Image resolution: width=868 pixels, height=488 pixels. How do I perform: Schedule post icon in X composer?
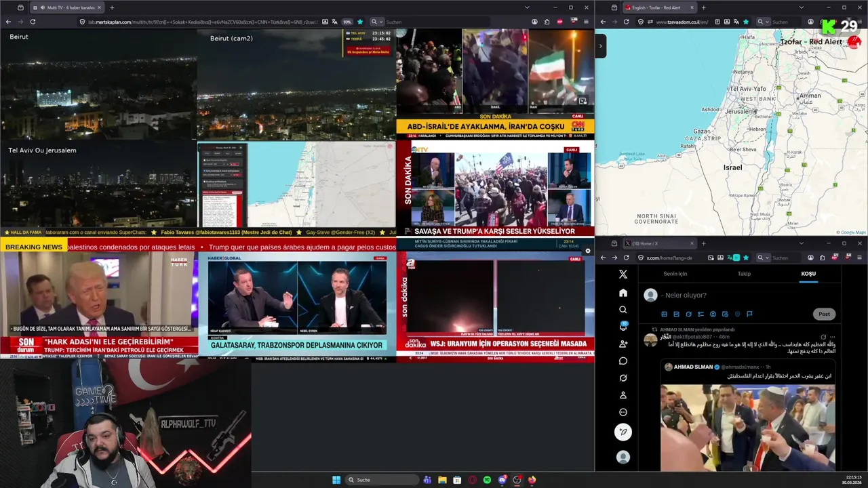click(725, 314)
